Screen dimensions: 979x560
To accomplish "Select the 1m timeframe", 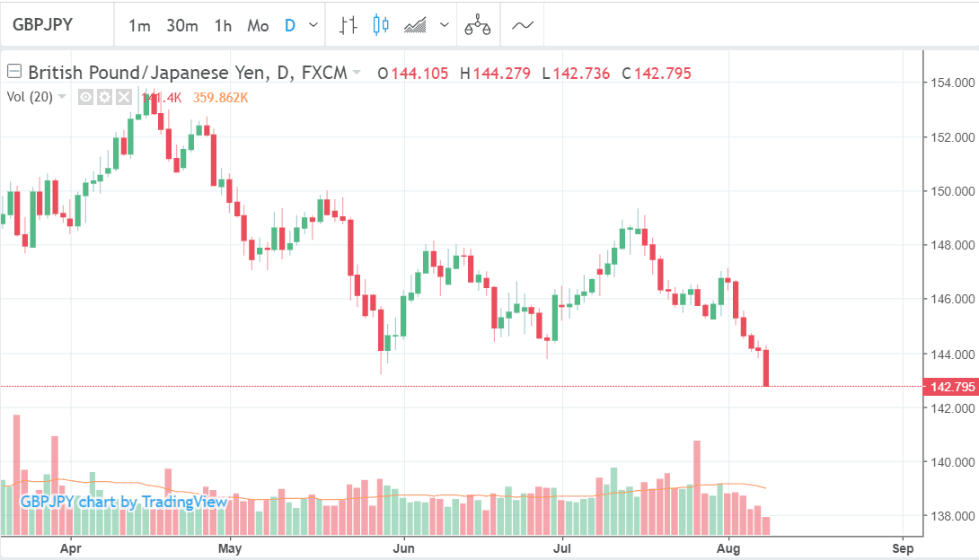I will (139, 25).
